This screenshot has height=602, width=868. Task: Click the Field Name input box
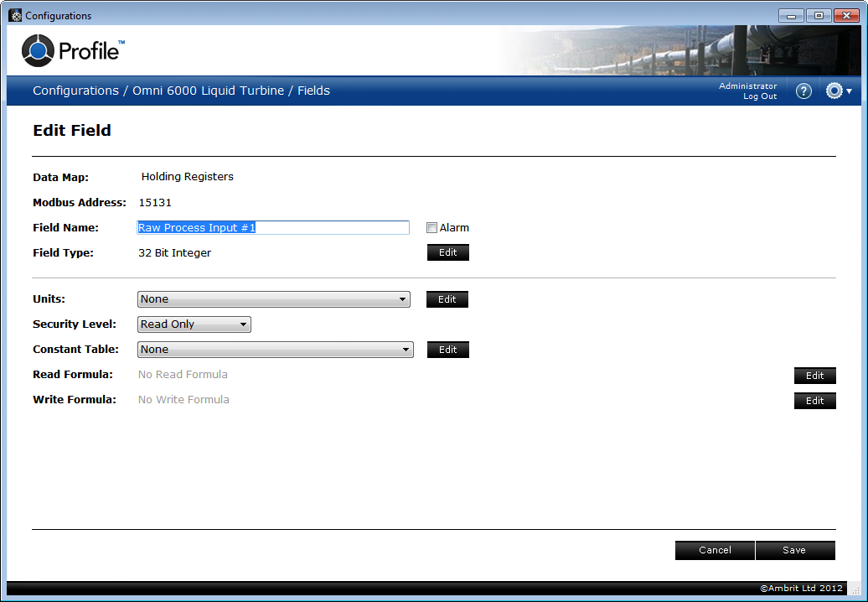pos(273,227)
